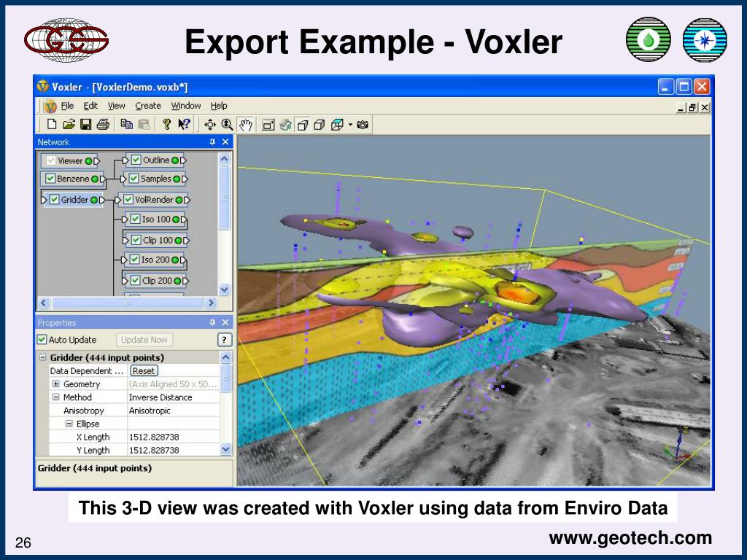747x560 pixels.
Task: Save the project with the floppy disk icon
Action: pyautogui.click(x=86, y=124)
